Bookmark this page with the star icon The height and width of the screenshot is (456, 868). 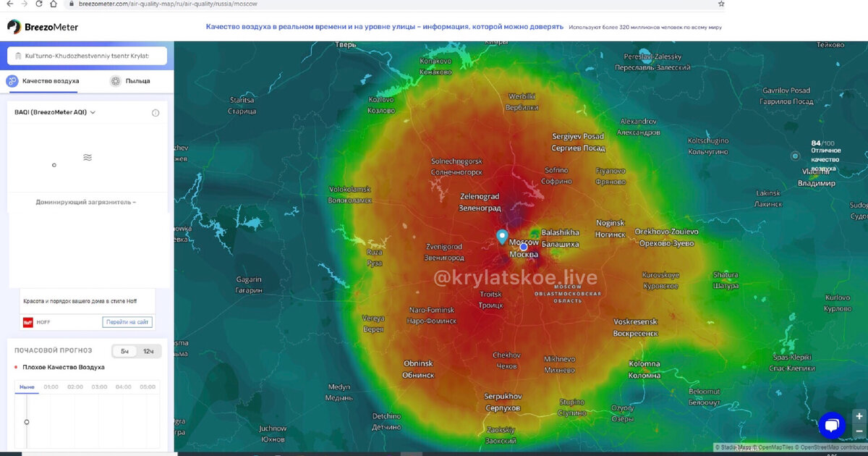coord(721,4)
